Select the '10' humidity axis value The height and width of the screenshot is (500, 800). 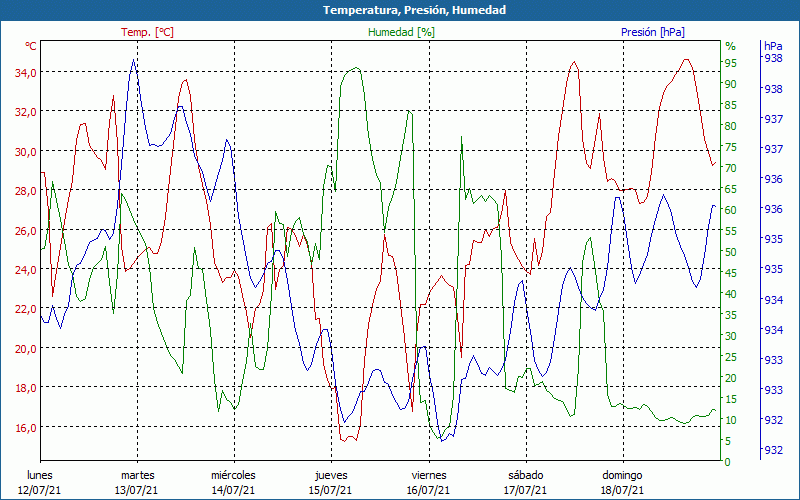pos(731,420)
